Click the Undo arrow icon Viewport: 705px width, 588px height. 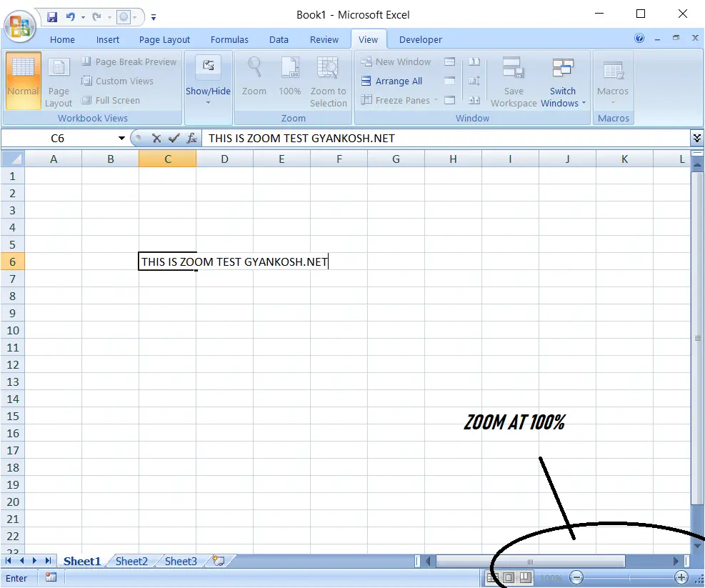pos(70,17)
